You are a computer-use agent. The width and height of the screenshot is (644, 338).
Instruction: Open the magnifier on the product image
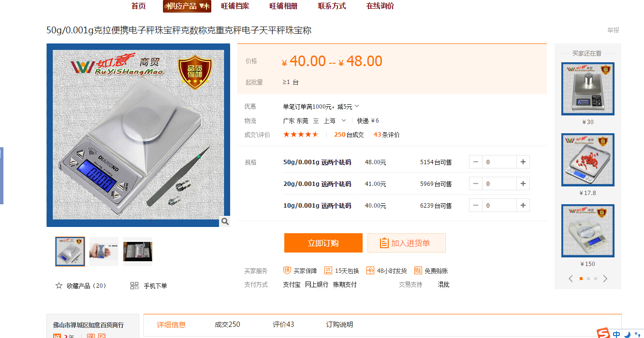pos(225,222)
